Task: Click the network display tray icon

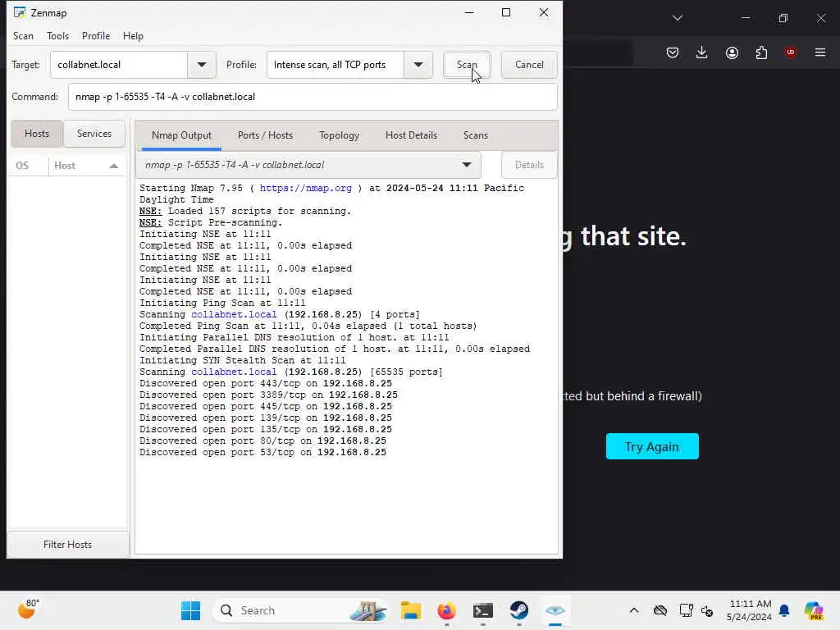Action: tap(686, 610)
